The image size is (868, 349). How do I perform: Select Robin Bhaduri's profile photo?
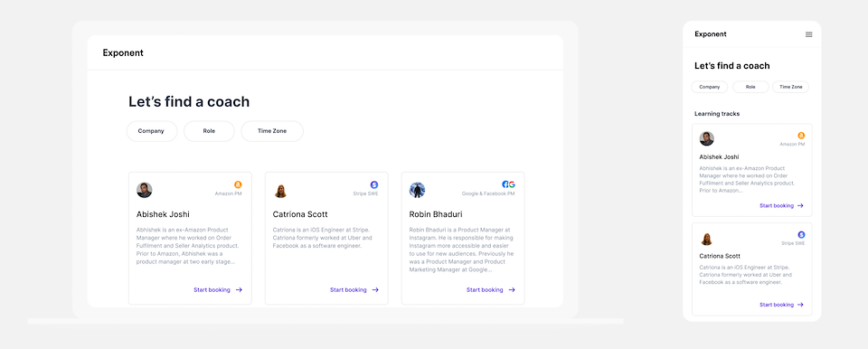(x=417, y=190)
